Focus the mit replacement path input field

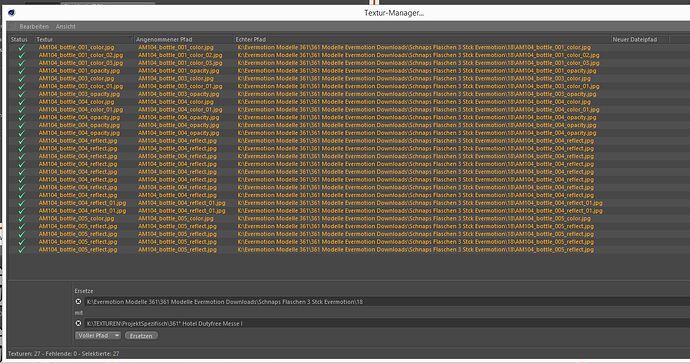point(387,323)
